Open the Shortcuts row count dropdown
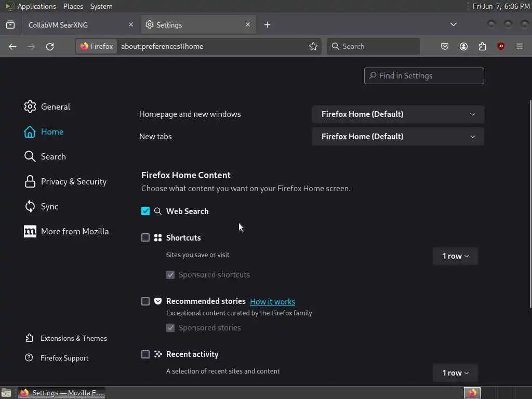The image size is (532, 399). coord(455,256)
